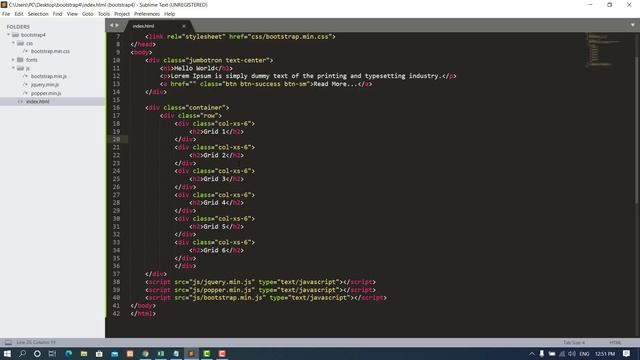Show hidden system tray icons

(x=531, y=353)
